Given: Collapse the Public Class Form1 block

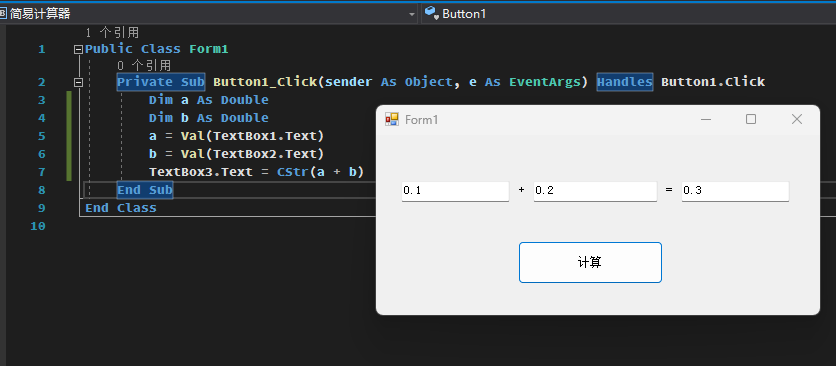Looking at the screenshot, I should 78,50.
